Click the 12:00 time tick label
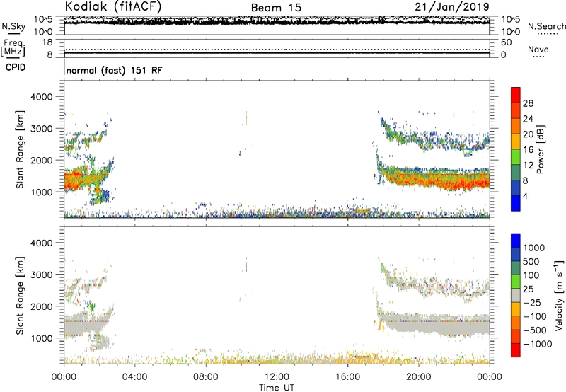The image size is (566, 392). (x=277, y=377)
